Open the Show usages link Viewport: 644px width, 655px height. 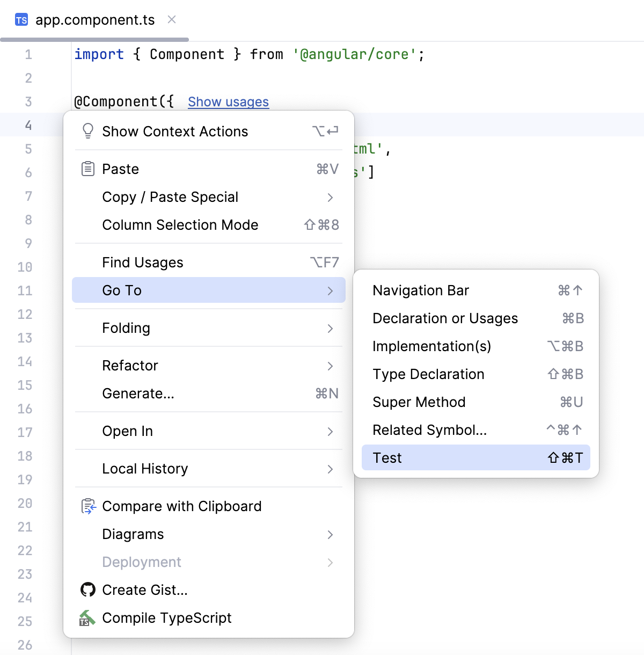pos(228,101)
